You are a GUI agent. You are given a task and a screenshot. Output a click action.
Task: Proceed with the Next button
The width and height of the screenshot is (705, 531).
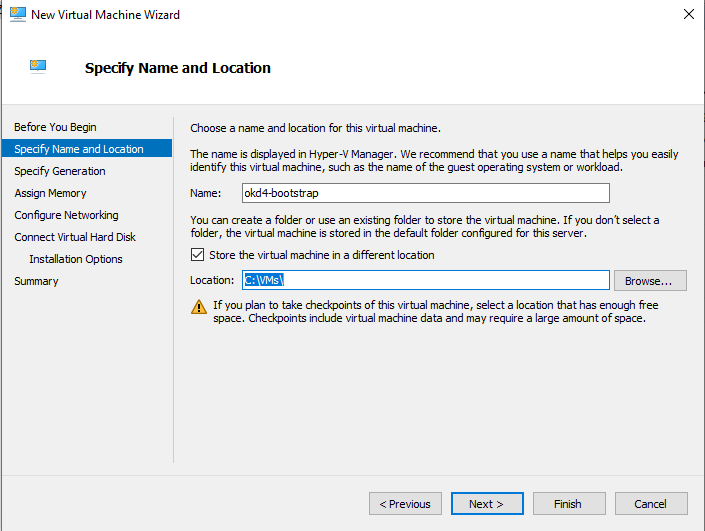tap(487, 504)
